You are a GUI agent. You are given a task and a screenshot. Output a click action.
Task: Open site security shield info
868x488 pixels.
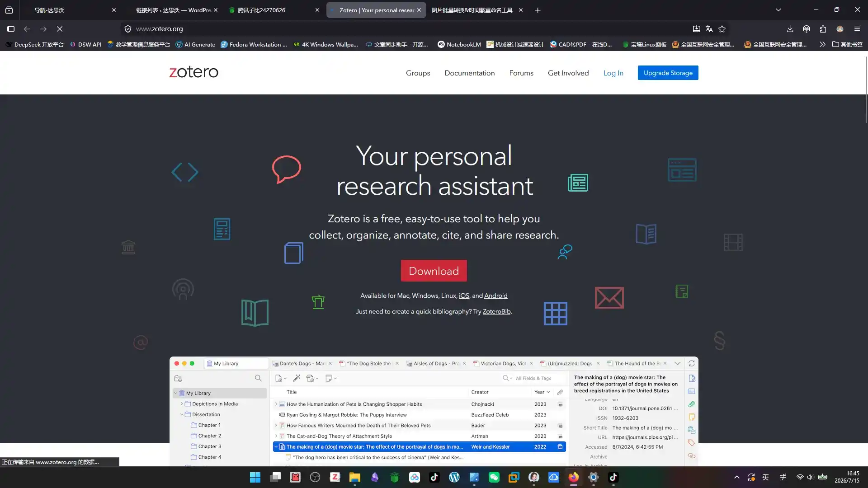[x=128, y=29]
